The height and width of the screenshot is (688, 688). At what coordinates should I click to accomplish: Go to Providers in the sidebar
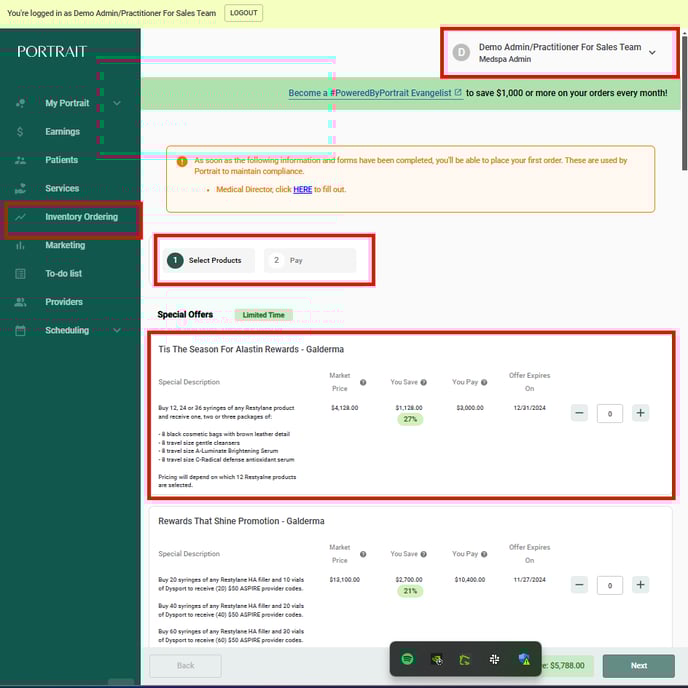(x=64, y=302)
